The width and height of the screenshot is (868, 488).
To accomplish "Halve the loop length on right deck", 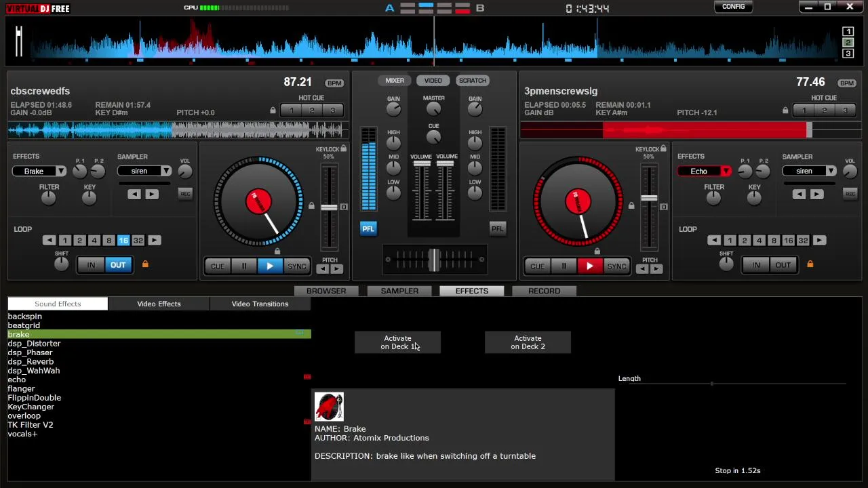I will point(714,241).
